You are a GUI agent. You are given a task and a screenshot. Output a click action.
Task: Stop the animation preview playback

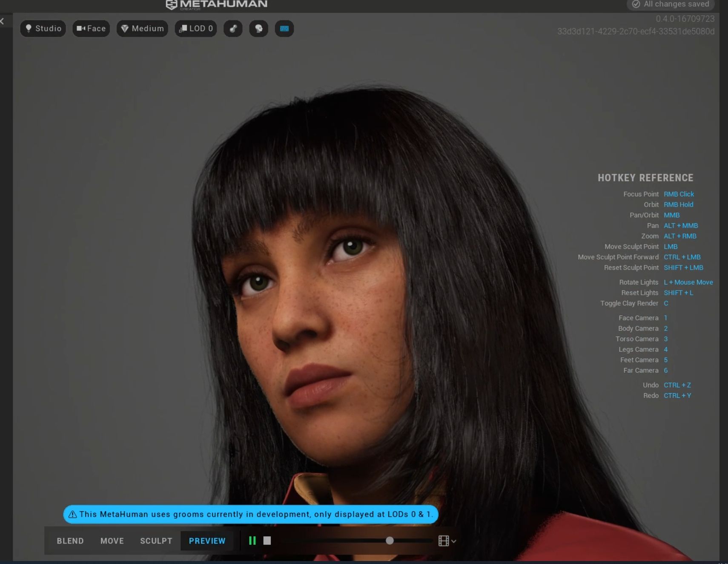(x=267, y=541)
